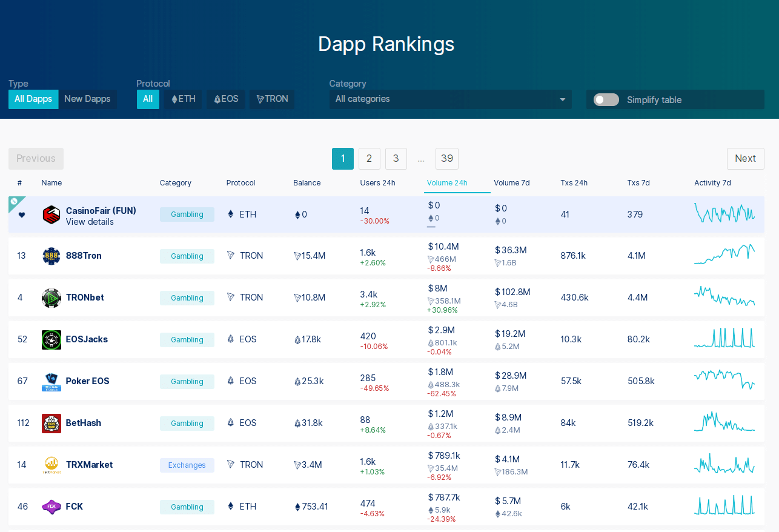Click the heart favorite icon for CasinoFair
This screenshot has width=779, height=532.
[22, 214]
